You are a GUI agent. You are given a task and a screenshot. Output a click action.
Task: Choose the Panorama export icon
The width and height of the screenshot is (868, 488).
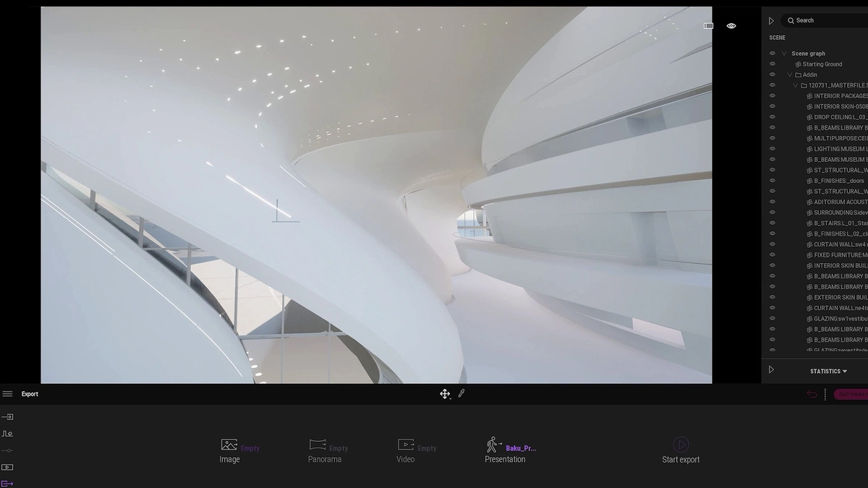[318, 445]
